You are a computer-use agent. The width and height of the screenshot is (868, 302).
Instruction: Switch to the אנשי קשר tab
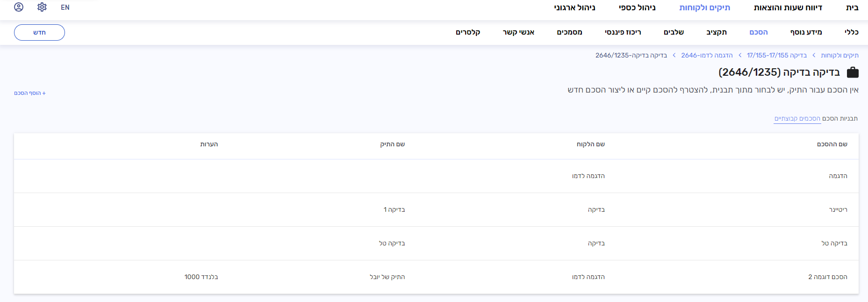518,32
